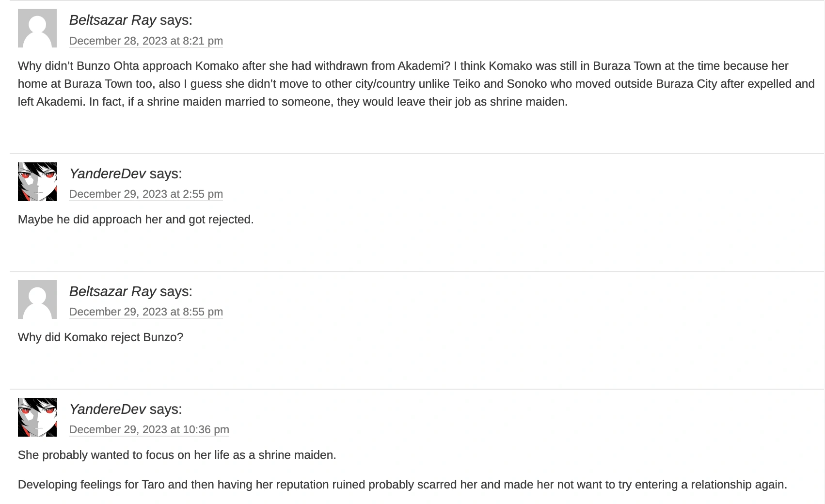The image size is (825, 504).
Task: Open the December 28, 2023 at 8:21 pm permalink
Action: [x=146, y=41]
